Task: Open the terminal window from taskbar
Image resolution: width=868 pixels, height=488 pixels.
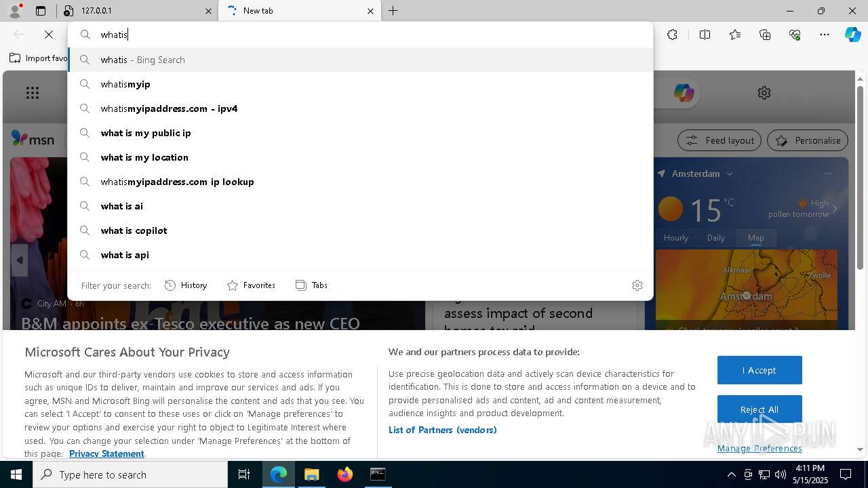Action: click(x=378, y=474)
